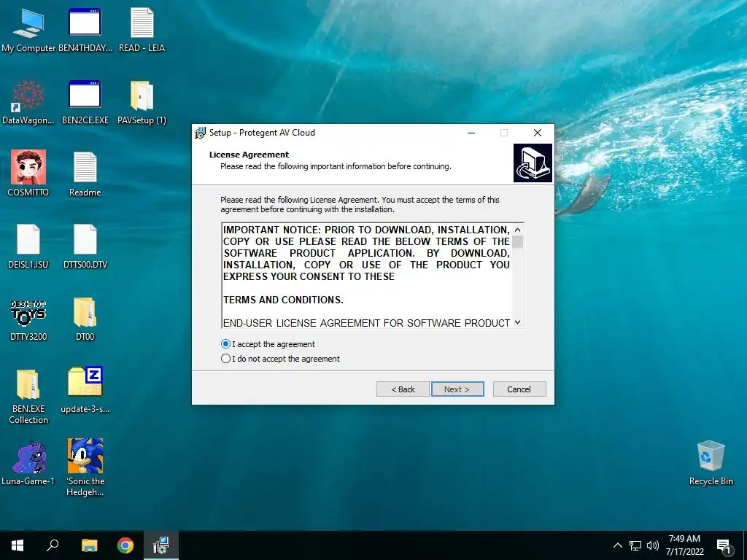Show hidden tray icons chevron
The width and height of the screenshot is (747, 560).
617,545
